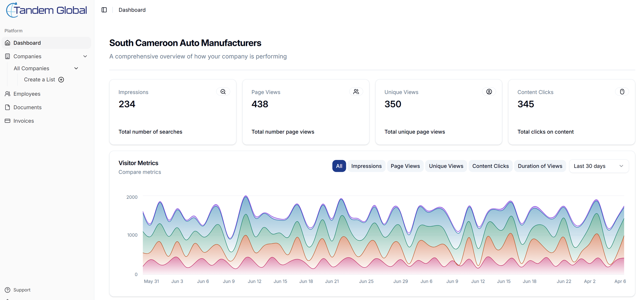Viewport: 644px width, 300px height.
Task: Select the All metrics filter
Action: coord(339,166)
